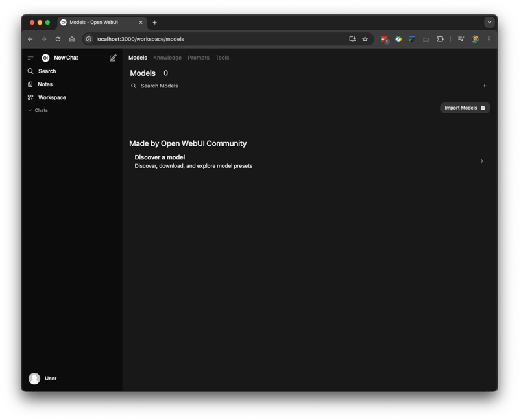Click the browser reload icon
Image resolution: width=519 pixels, height=420 pixels.
coord(58,39)
